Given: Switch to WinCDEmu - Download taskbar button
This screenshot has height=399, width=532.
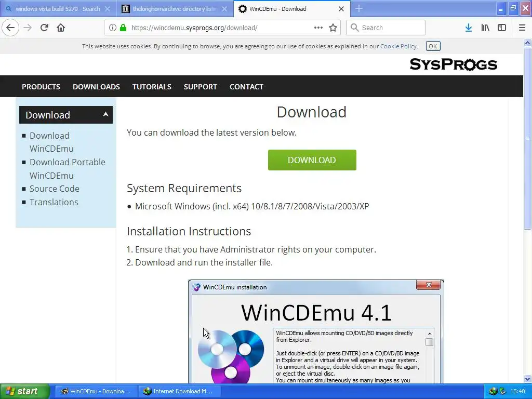Looking at the screenshot, I should click(96, 391).
